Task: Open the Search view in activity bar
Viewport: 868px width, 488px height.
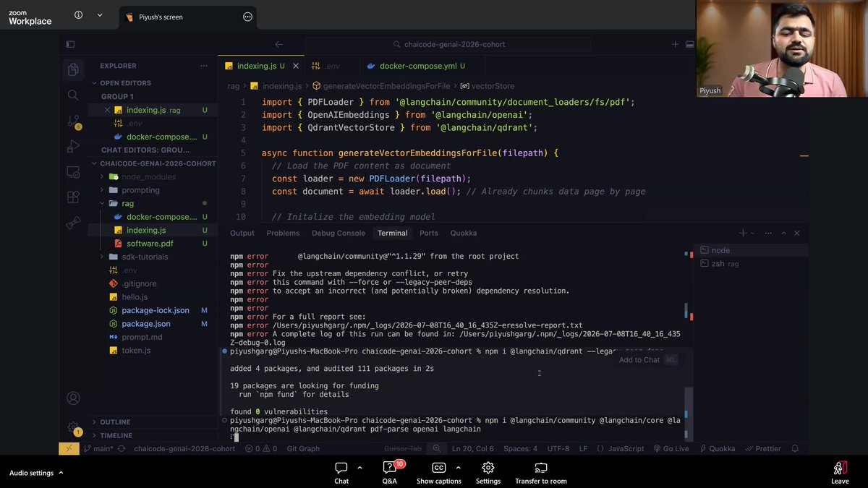Action: [x=73, y=95]
